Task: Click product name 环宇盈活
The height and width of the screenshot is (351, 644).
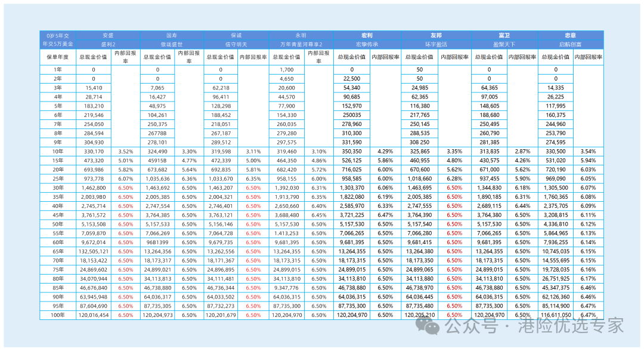Action: click(436, 44)
